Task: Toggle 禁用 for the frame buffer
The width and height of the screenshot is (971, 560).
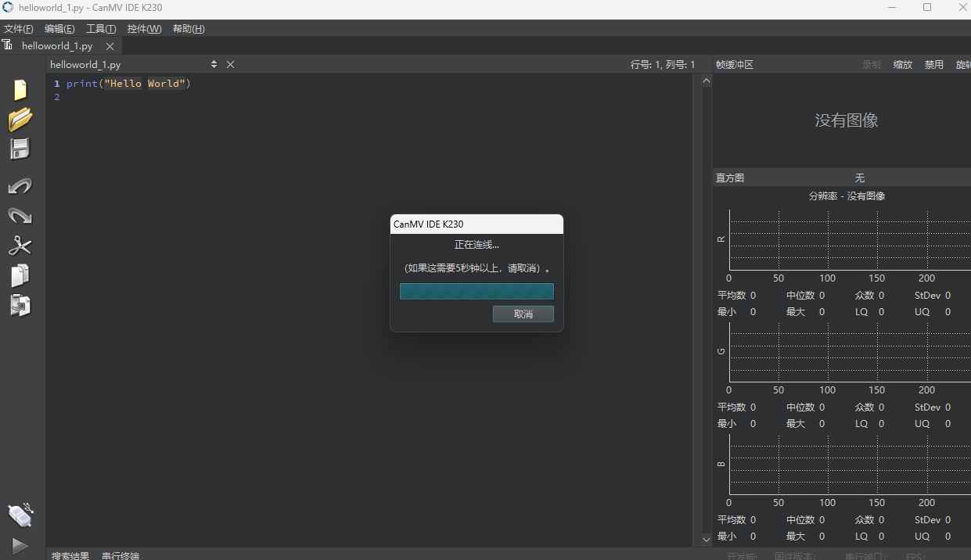Action: coord(933,65)
